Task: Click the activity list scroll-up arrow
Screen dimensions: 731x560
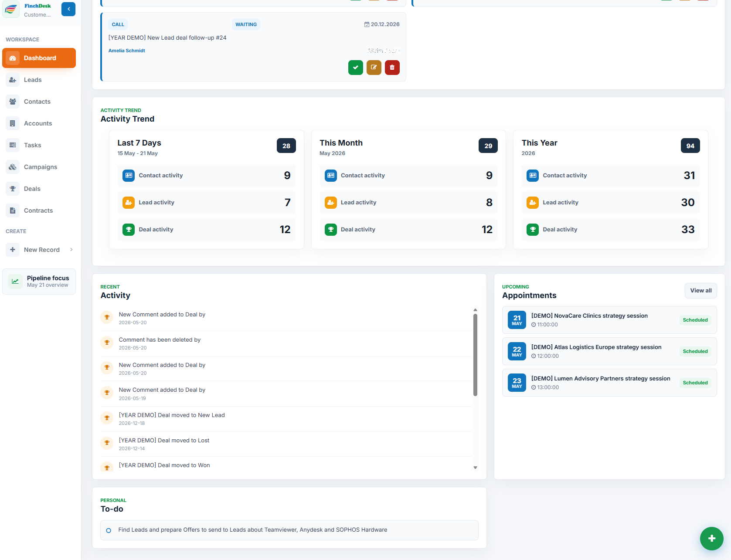Action: pos(475,310)
